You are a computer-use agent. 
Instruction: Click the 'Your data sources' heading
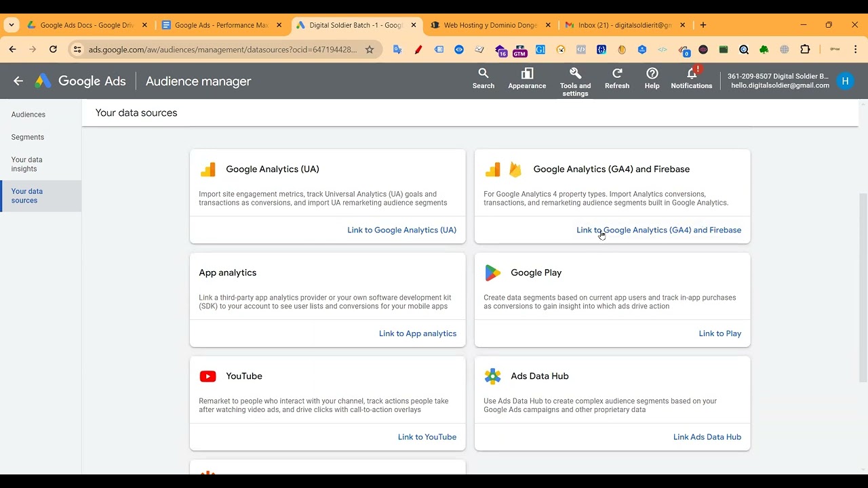click(136, 113)
